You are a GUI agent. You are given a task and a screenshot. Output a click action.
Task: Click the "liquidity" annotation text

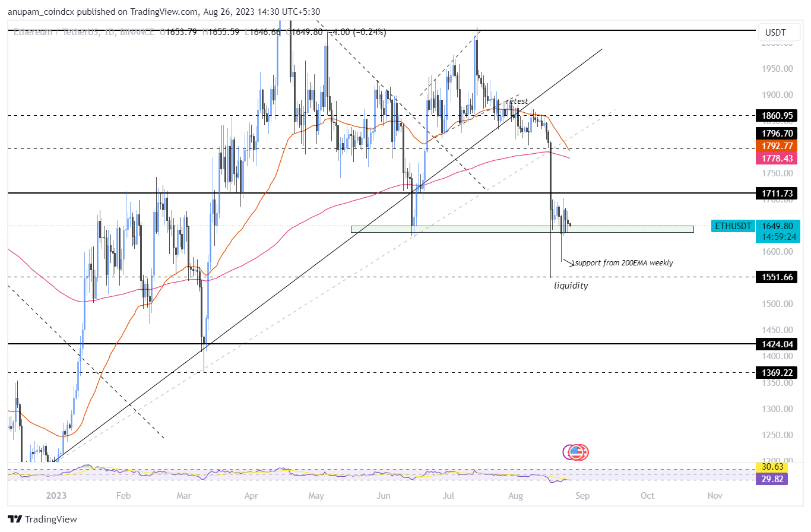point(571,286)
